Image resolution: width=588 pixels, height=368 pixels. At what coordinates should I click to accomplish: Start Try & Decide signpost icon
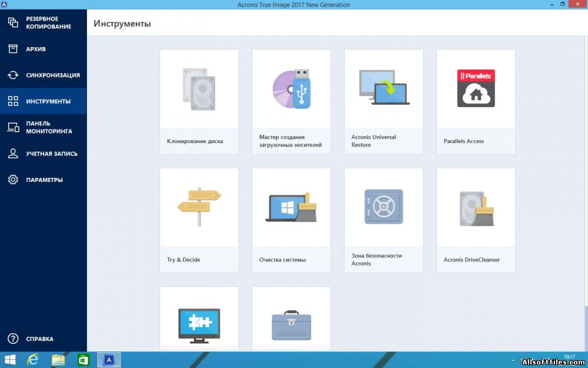pyautogui.click(x=199, y=207)
